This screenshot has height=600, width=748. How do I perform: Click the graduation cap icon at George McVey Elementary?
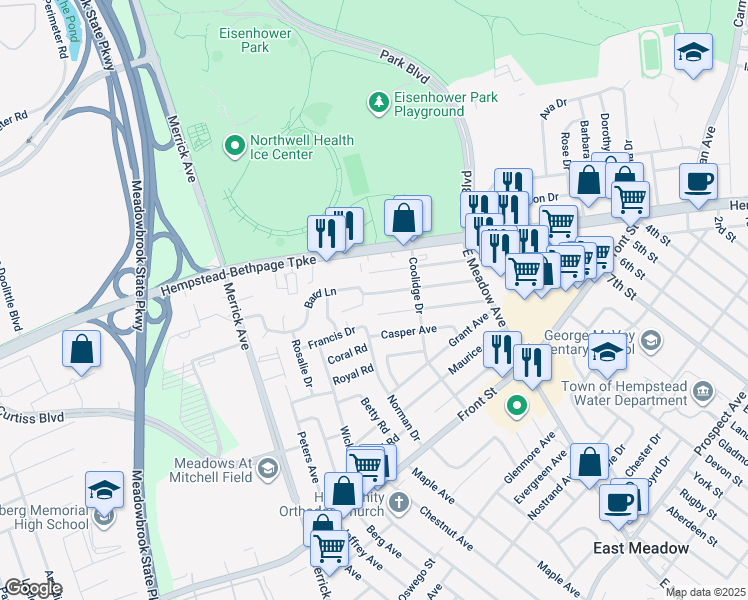(x=607, y=352)
